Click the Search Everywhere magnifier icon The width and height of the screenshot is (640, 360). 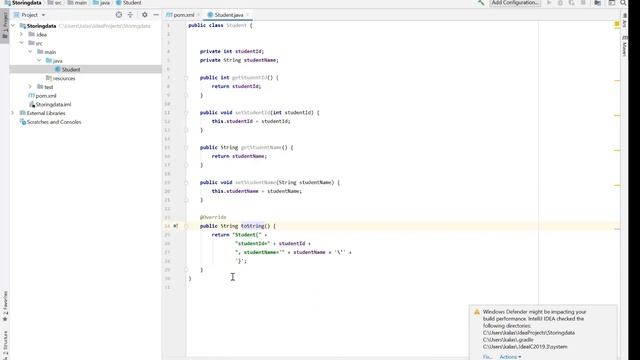pos(623,2)
